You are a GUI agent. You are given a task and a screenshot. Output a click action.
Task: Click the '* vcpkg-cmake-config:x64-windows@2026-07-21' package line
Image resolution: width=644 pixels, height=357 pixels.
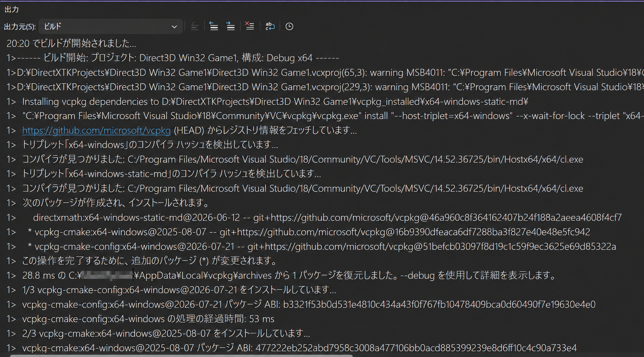click(x=311, y=246)
